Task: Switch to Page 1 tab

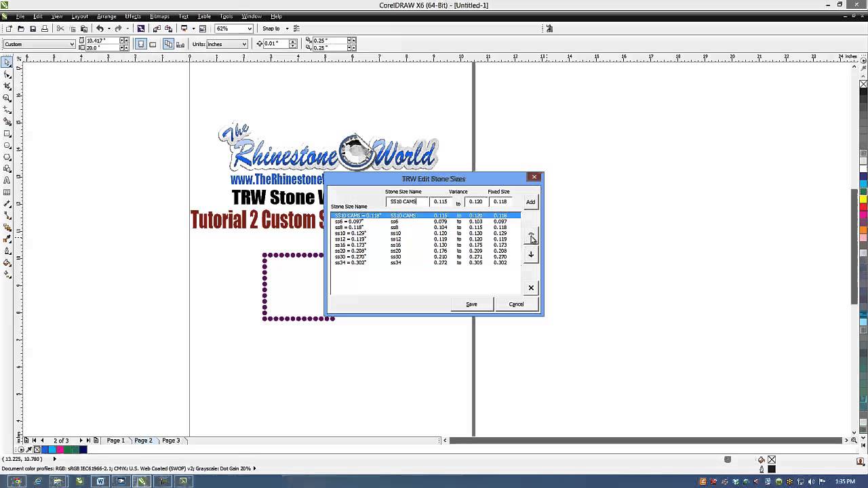Action: [x=115, y=441]
